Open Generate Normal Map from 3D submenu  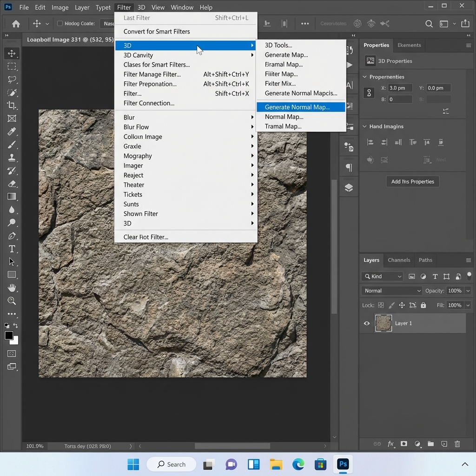pyautogui.click(x=301, y=106)
